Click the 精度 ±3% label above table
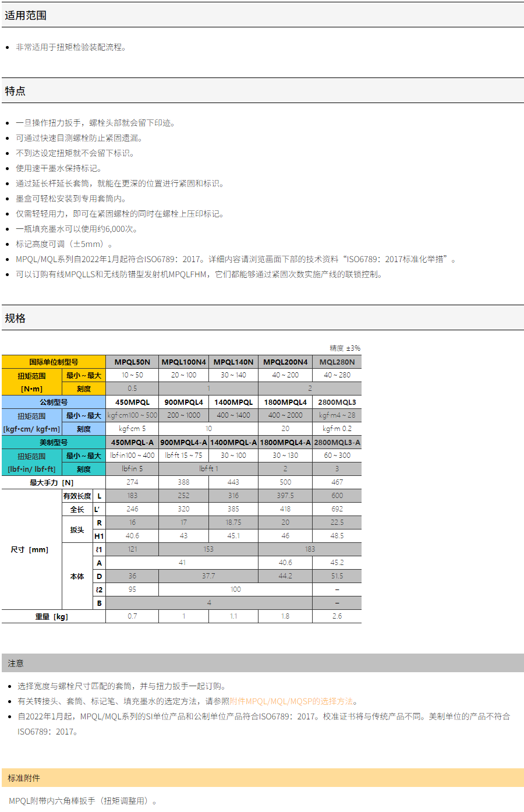The image size is (524, 812). (x=345, y=348)
